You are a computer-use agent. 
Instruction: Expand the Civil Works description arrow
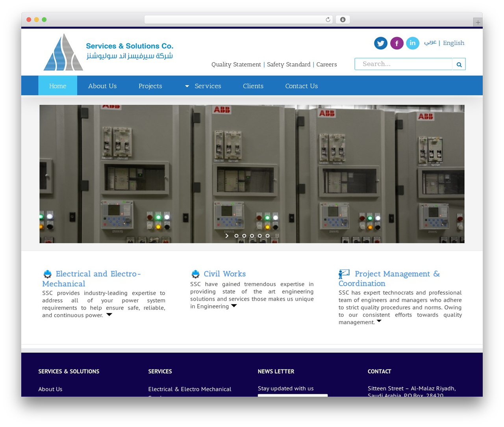[234, 306]
